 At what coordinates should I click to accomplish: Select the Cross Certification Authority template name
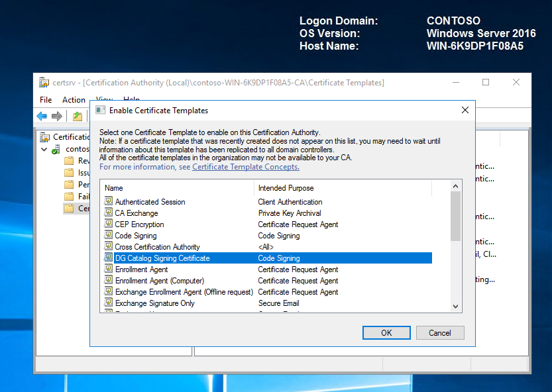(157, 247)
